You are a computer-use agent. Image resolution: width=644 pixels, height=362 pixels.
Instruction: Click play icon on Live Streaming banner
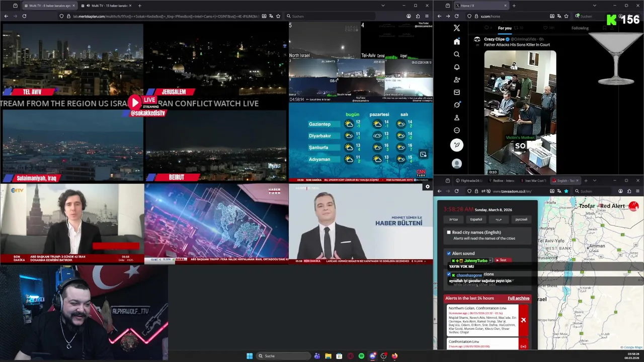pos(134,102)
